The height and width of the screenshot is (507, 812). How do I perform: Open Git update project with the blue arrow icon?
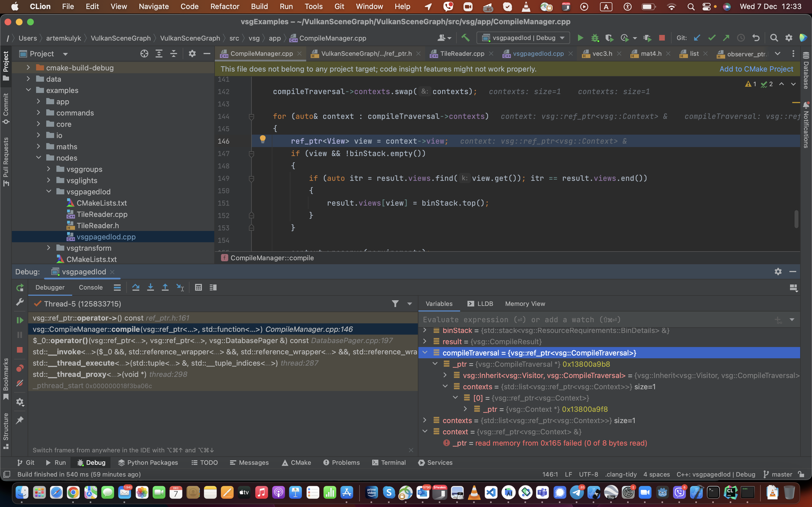tap(697, 37)
